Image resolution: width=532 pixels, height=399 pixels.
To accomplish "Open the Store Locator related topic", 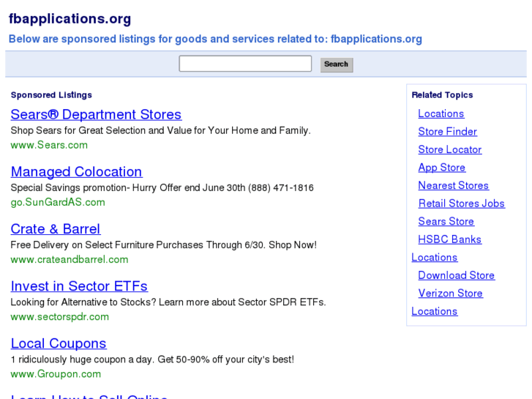I will tap(450, 149).
